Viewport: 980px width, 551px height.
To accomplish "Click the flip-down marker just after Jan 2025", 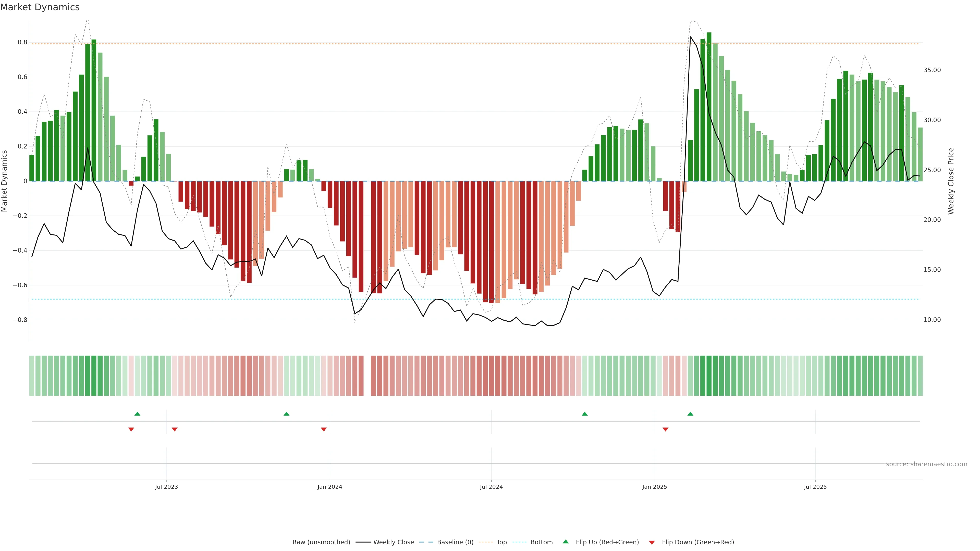I will click(665, 429).
